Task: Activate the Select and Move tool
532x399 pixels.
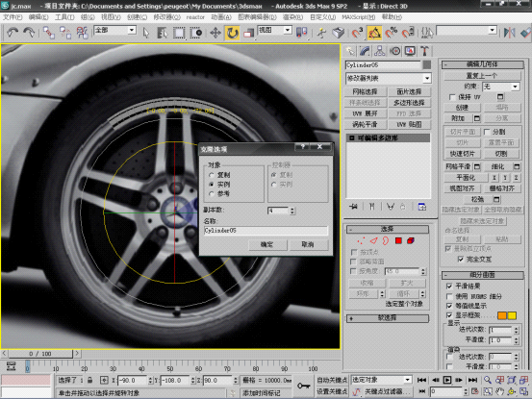Action: [x=215, y=33]
